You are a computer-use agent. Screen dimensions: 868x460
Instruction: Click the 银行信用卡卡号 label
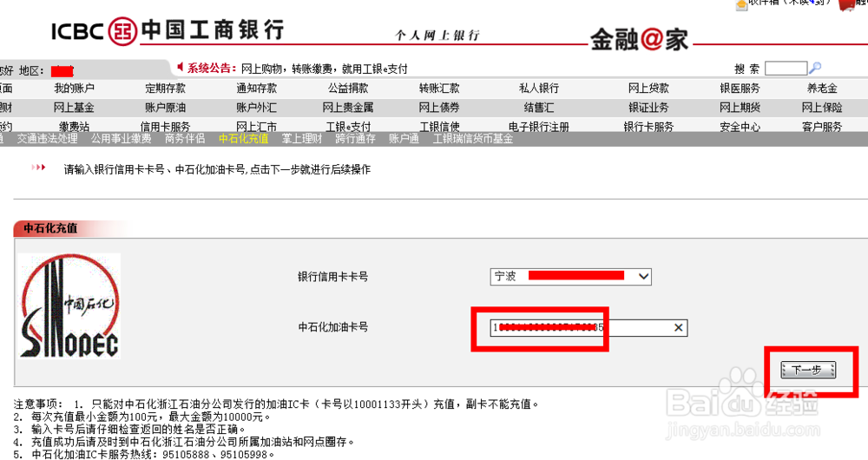click(332, 276)
